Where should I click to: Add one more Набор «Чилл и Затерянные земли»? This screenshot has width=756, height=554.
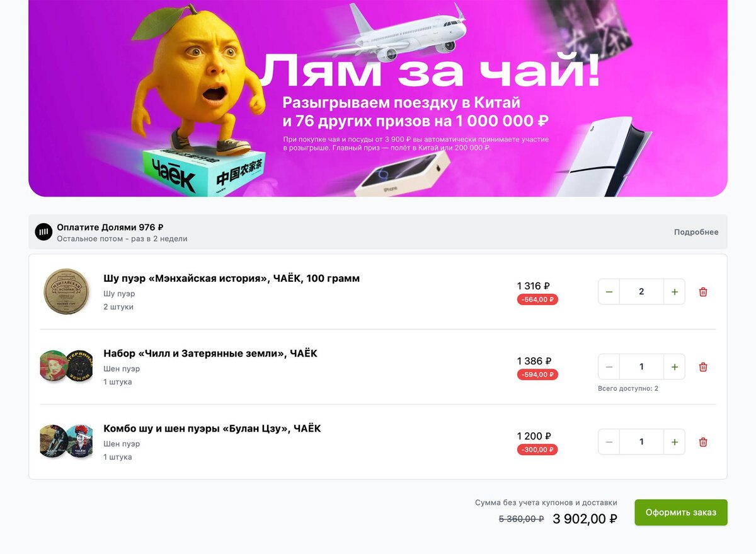[674, 367]
